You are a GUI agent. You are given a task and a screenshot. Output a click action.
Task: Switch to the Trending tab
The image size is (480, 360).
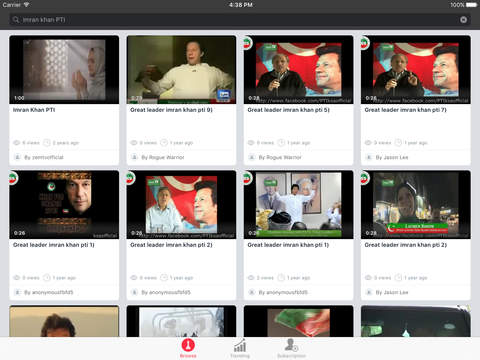[240, 348]
